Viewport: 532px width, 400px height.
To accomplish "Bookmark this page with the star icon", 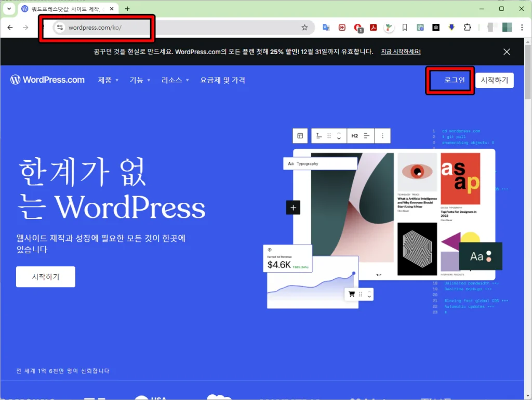I will pyautogui.click(x=304, y=28).
